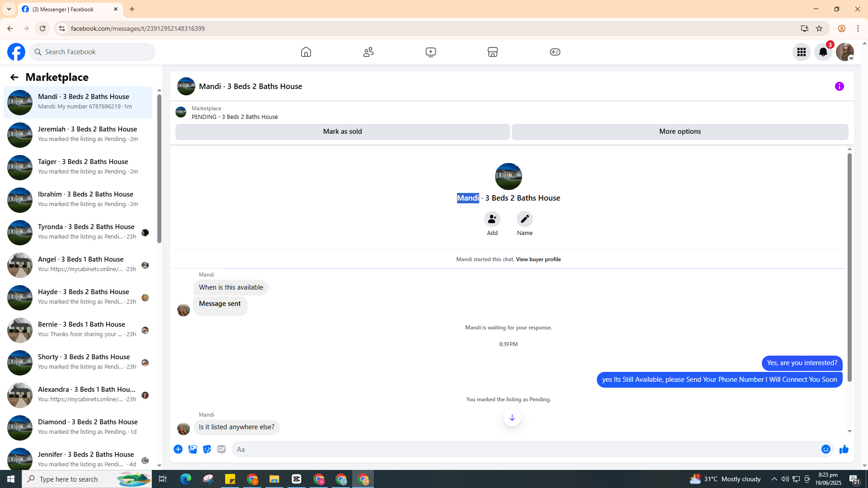Click the large listing photo in conversation
868x488 pixels.
point(509,177)
